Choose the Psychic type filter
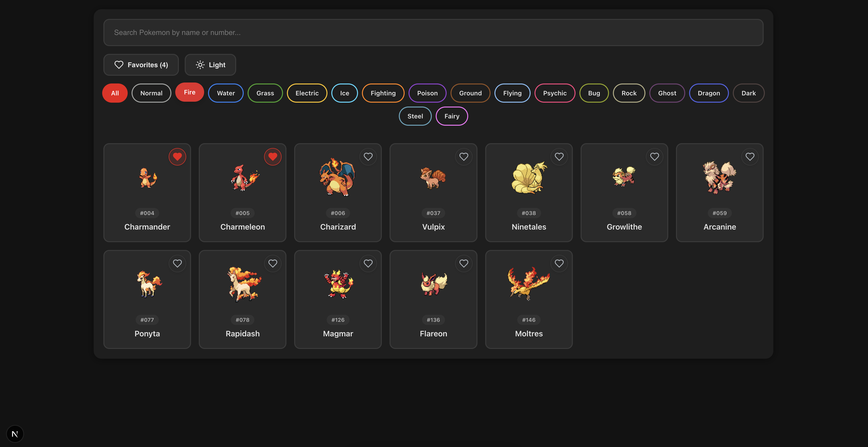Image resolution: width=868 pixels, height=447 pixels. [x=555, y=93]
